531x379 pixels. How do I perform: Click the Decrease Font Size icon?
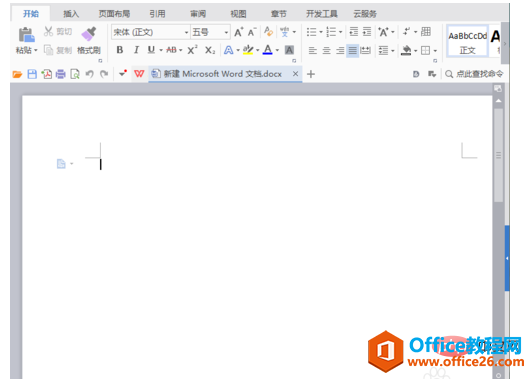coord(252,32)
